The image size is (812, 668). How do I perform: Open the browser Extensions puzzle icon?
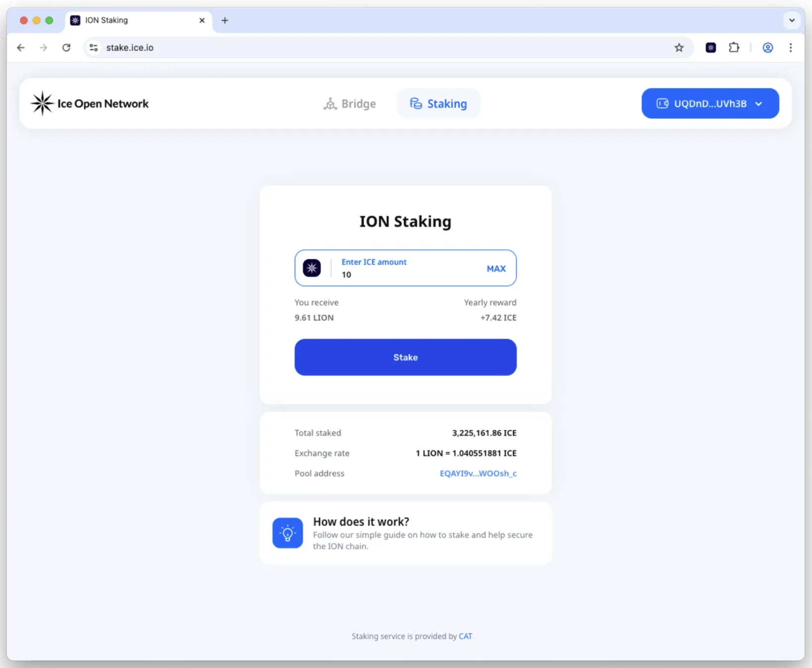coord(734,48)
